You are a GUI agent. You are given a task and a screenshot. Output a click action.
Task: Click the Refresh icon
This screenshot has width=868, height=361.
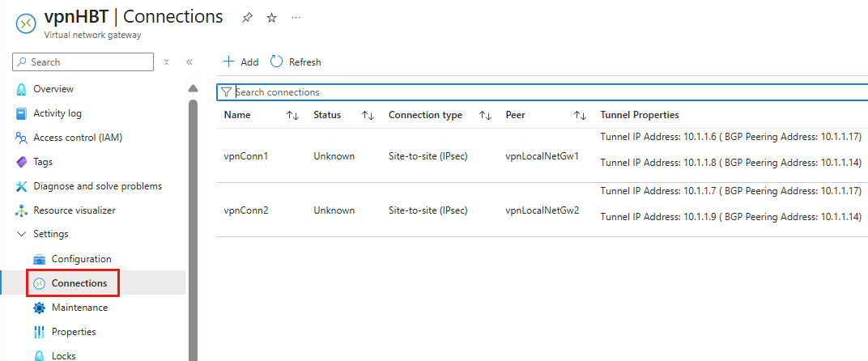tap(277, 62)
